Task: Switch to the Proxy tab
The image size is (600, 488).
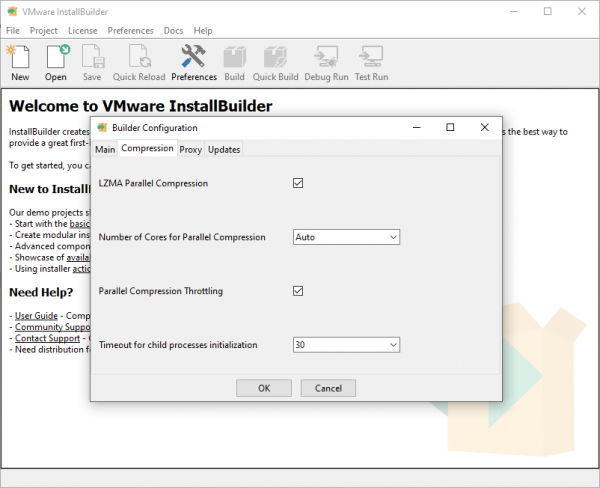Action: [191, 149]
